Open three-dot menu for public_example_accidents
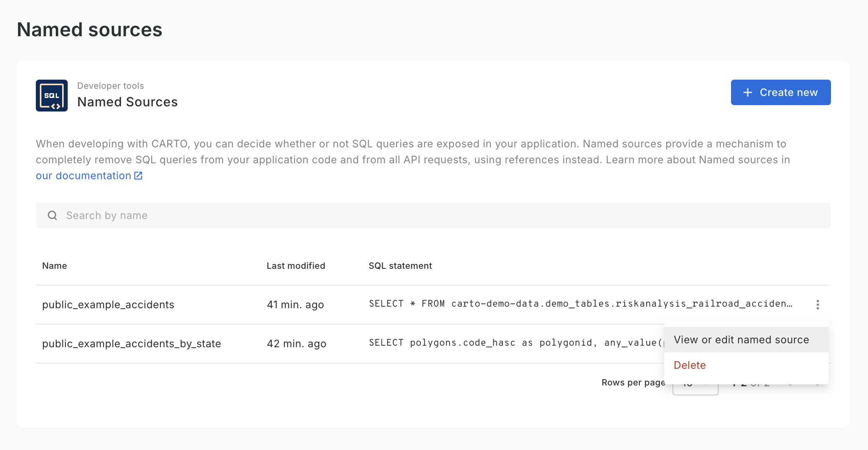The height and width of the screenshot is (450, 868). [817, 305]
